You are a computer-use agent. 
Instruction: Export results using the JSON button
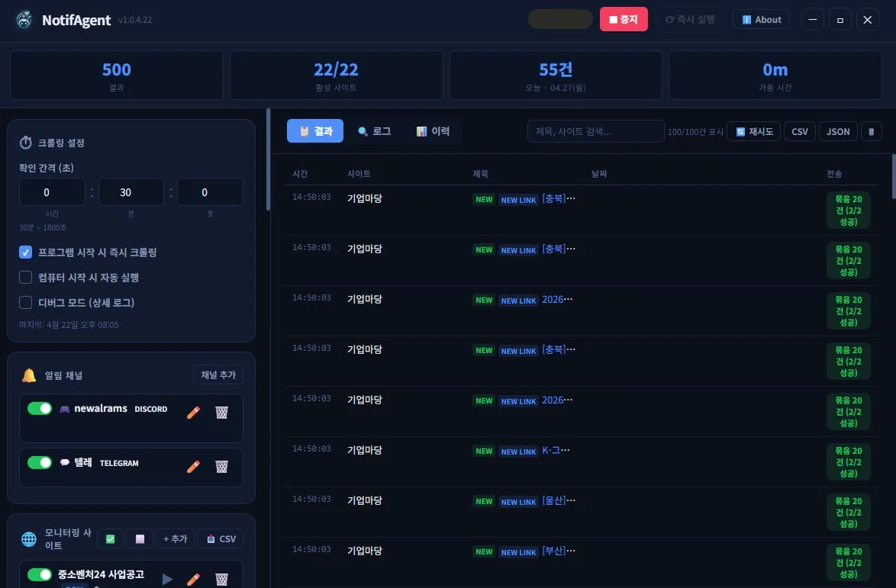tap(838, 131)
